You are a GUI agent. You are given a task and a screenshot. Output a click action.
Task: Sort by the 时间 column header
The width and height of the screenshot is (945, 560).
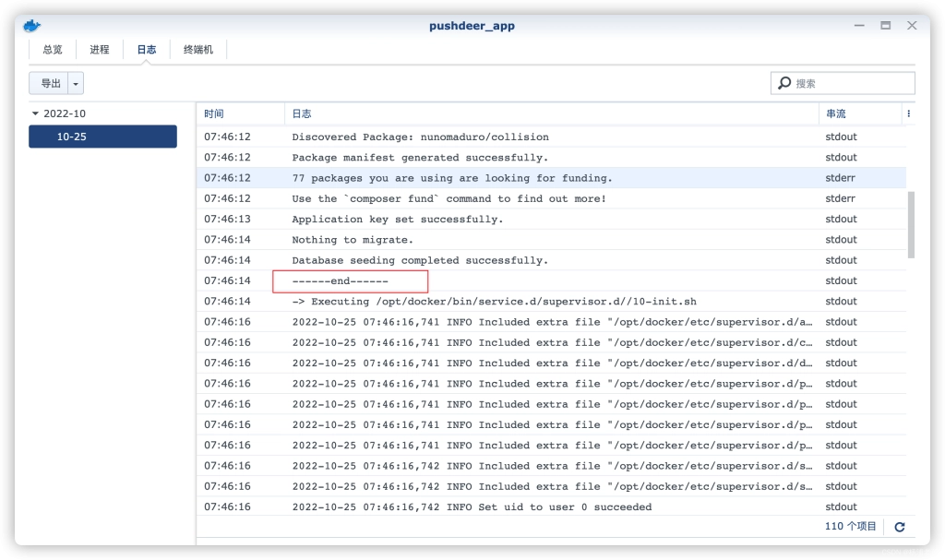(x=214, y=113)
